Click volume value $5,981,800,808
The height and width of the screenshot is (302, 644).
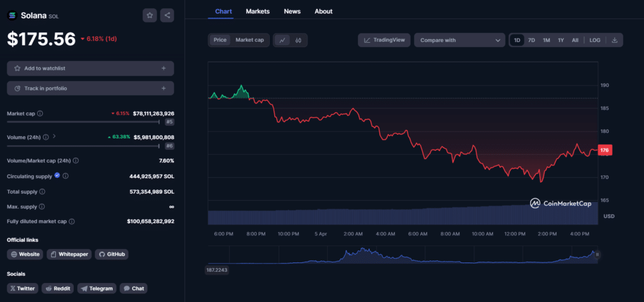click(x=153, y=137)
